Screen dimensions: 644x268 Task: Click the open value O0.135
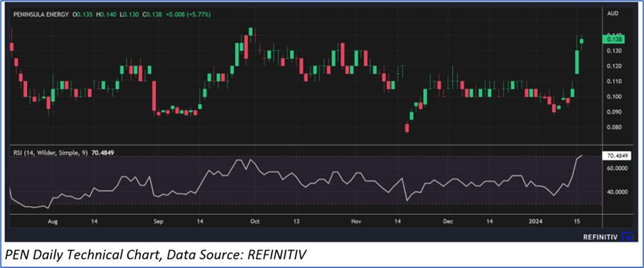point(82,14)
